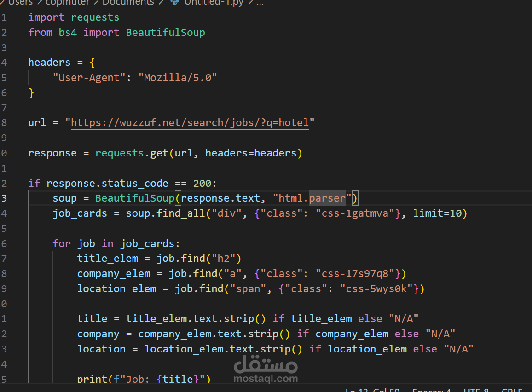Click the 'print' call at the bottom
Image resolution: width=532 pixels, height=392 pixels.
93,379
